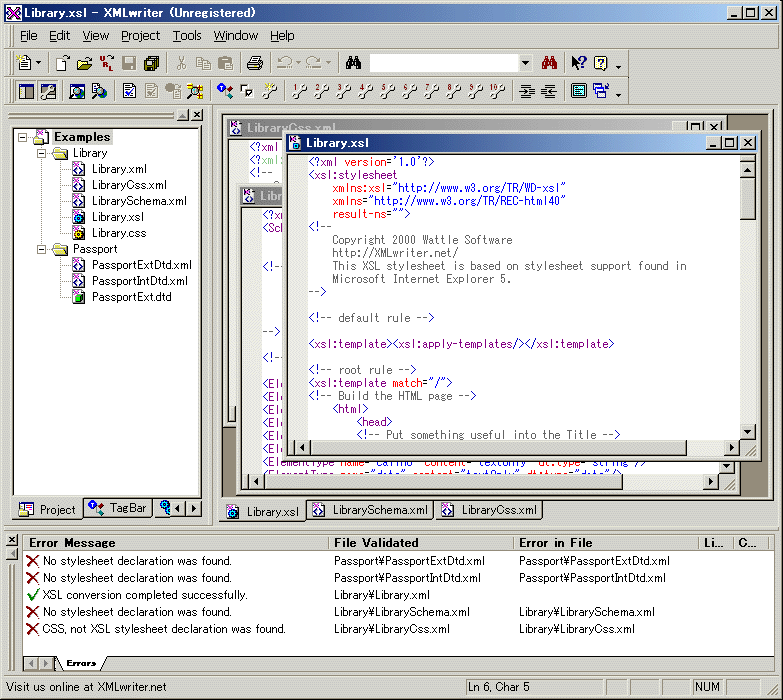Open the search text combo box dropdown
This screenshot has width=783, height=700.
(x=525, y=63)
